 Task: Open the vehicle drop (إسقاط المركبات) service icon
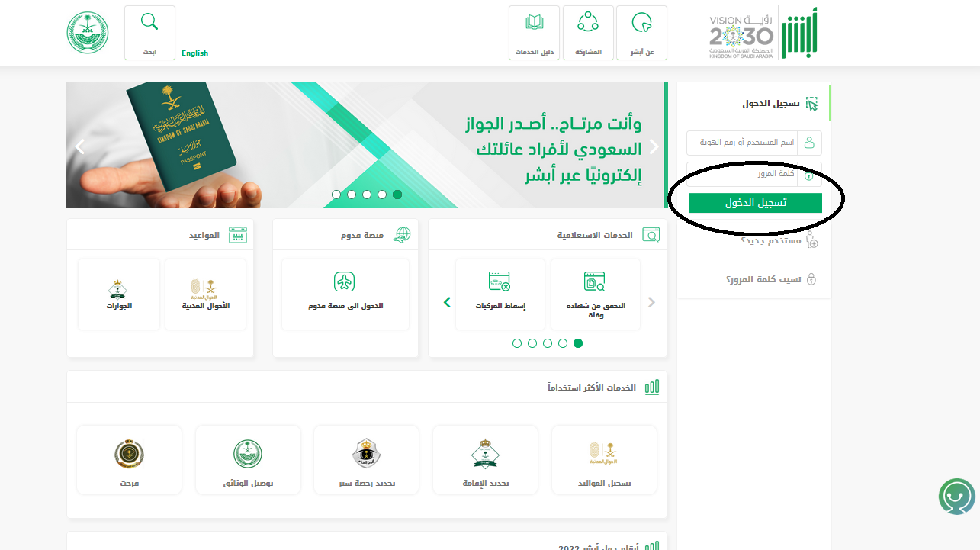(500, 282)
